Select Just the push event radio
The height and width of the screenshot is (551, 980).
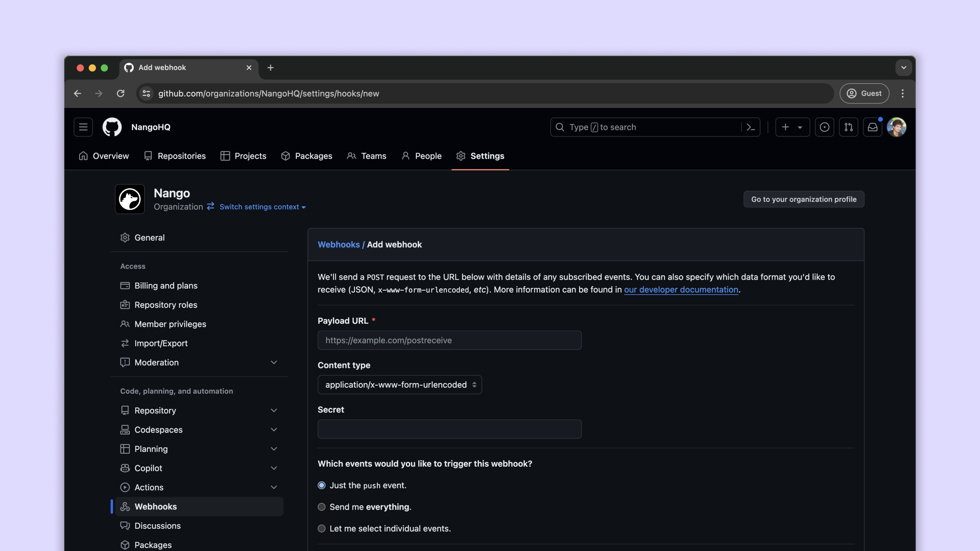(x=322, y=485)
